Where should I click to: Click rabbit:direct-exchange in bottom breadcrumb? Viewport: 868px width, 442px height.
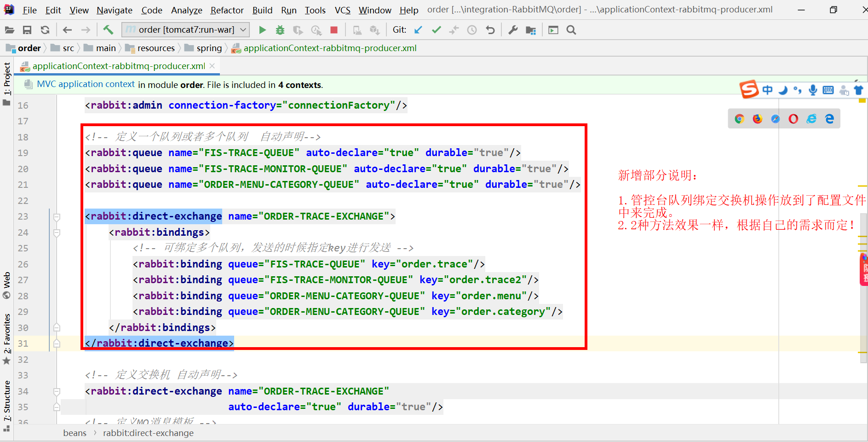[148, 433]
